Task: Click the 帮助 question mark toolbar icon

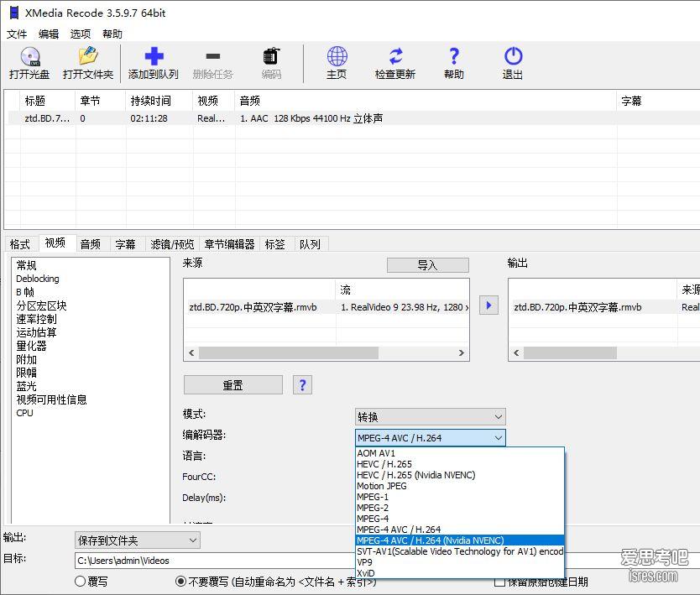Action: 454,56
